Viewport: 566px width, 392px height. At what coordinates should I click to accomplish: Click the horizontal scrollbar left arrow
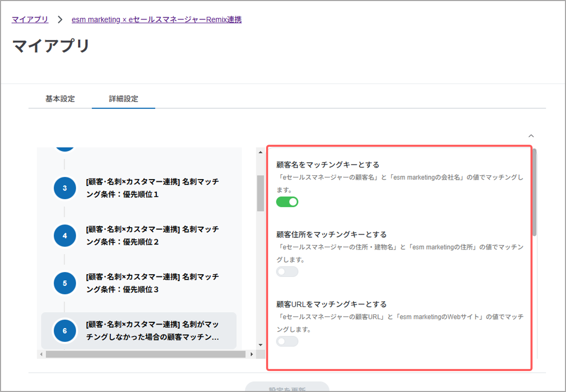click(x=41, y=354)
